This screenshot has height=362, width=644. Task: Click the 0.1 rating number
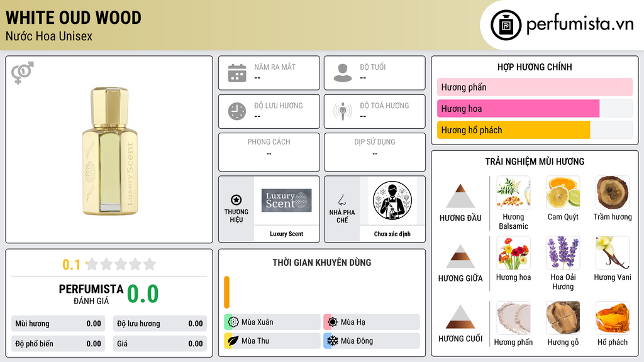pyautogui.click(x=71, y=265)
